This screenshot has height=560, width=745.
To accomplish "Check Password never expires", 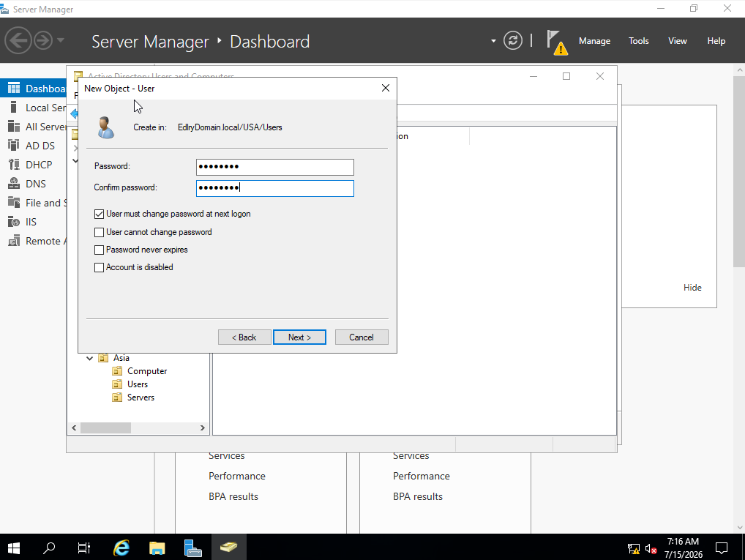I will (x=99, y=250).
